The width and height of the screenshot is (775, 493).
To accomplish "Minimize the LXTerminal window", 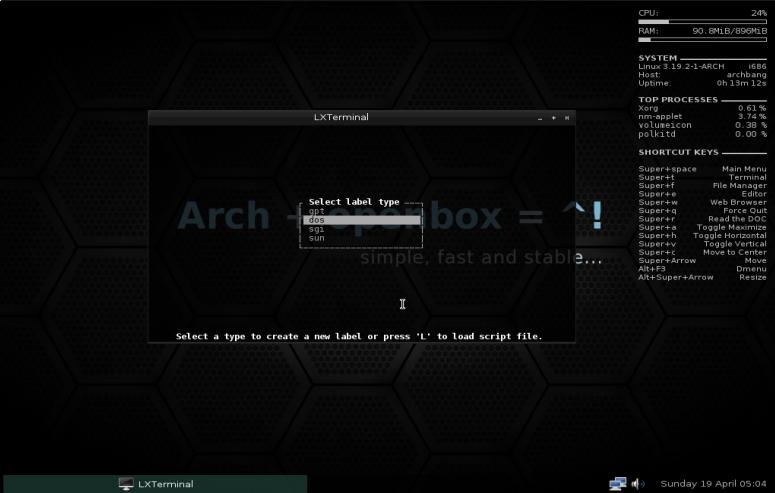I will (540, 118).
